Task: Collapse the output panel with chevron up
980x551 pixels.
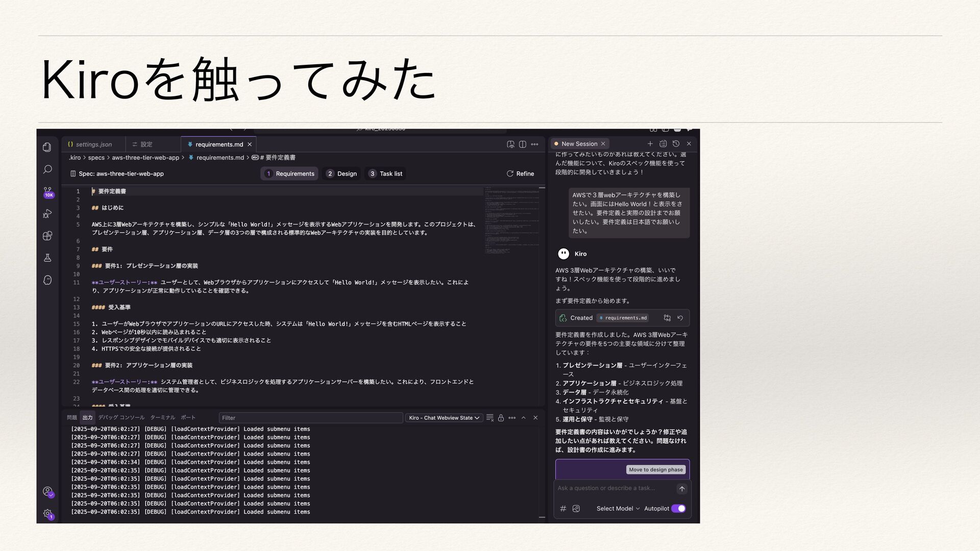Action: (523, 418)
